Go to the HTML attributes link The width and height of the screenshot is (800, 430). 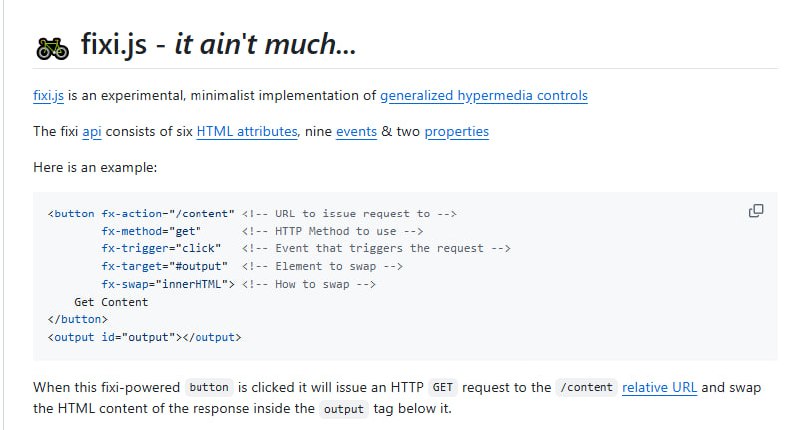pos(246,132)
